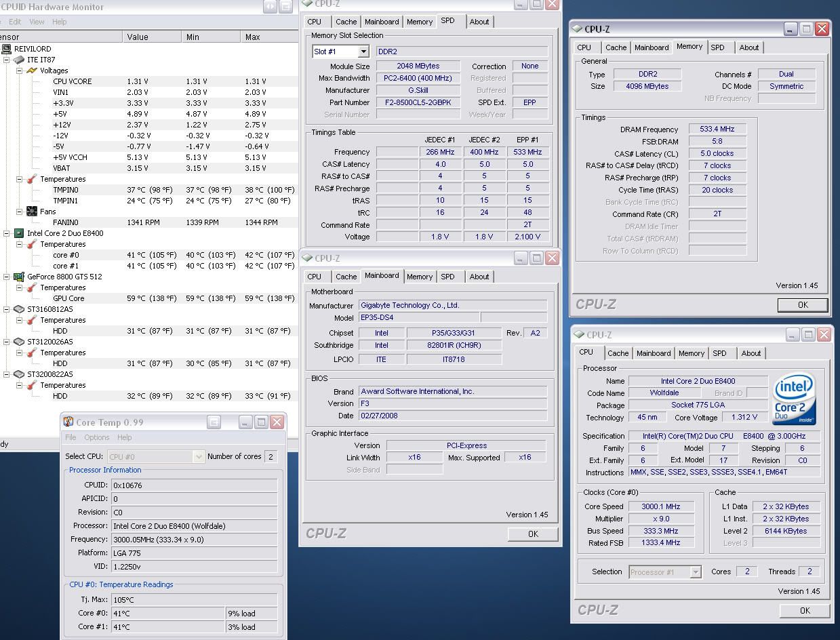
Task: Click the ST3160812AS hard drive icon
Action: [x=19, y=309]
